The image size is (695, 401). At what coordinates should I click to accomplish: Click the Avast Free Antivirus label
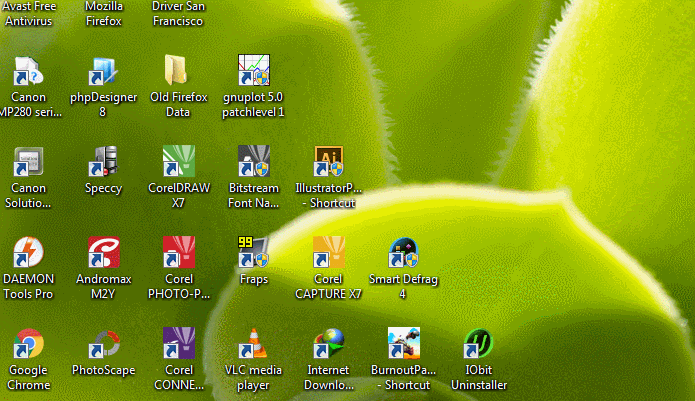click(x=29, y=14)
